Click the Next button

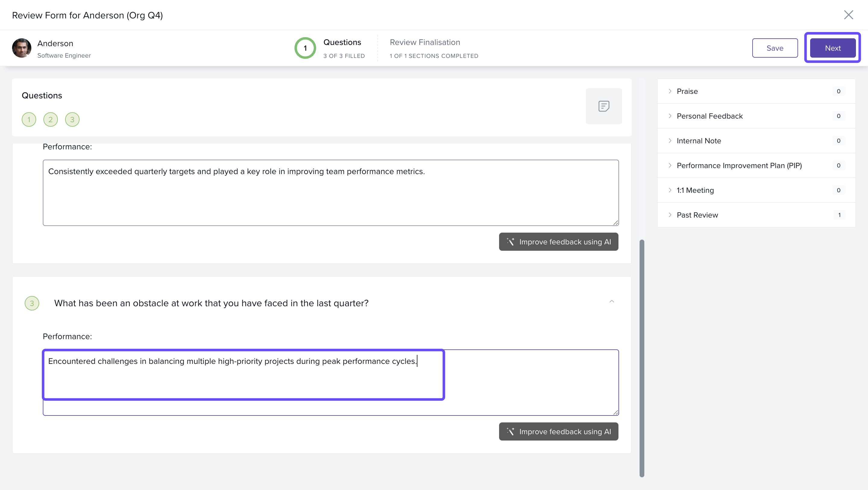[x=832, y=48]
